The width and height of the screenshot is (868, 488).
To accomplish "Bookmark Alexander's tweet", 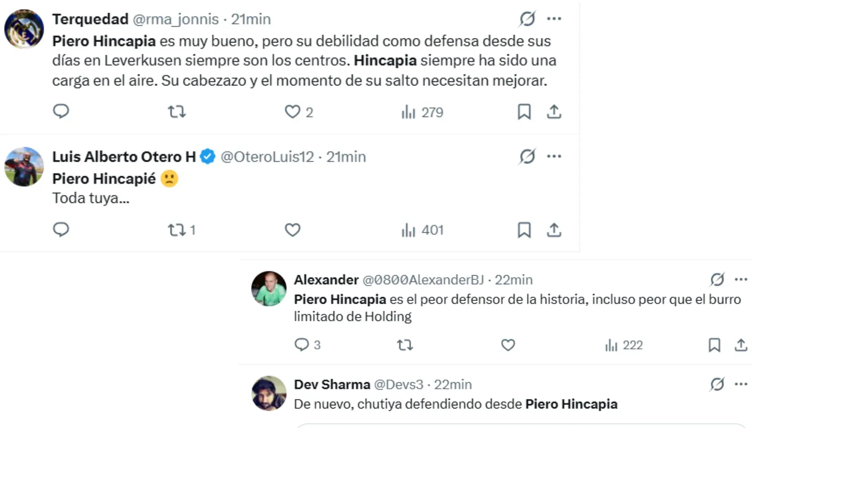I will click(714, 345).
